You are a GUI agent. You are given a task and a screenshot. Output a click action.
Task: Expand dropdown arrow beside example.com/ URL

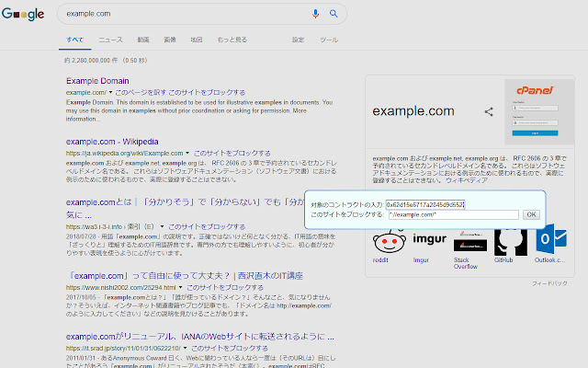click(110, 92)
